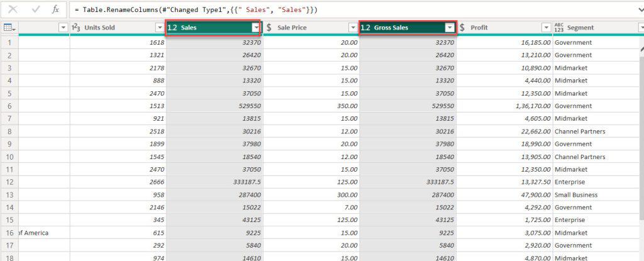Click the currency type icon of Sale Price column

[x=269, y=28]
